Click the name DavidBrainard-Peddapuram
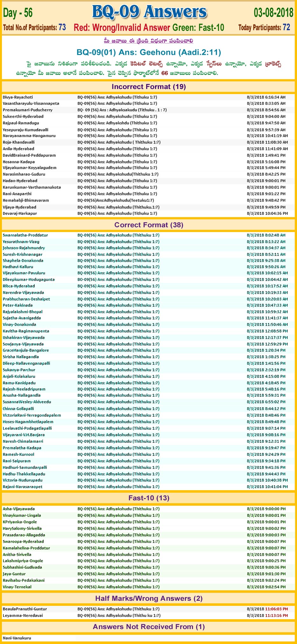 click(x=29, y=155)
